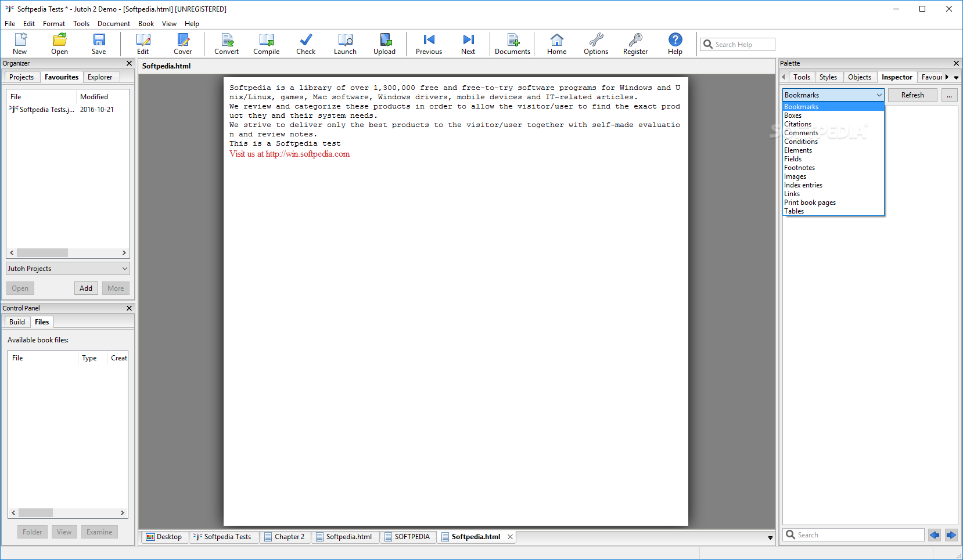Click the Convert toolbar icon
Screen dimensions: 963x560
(x=227, y=44)
